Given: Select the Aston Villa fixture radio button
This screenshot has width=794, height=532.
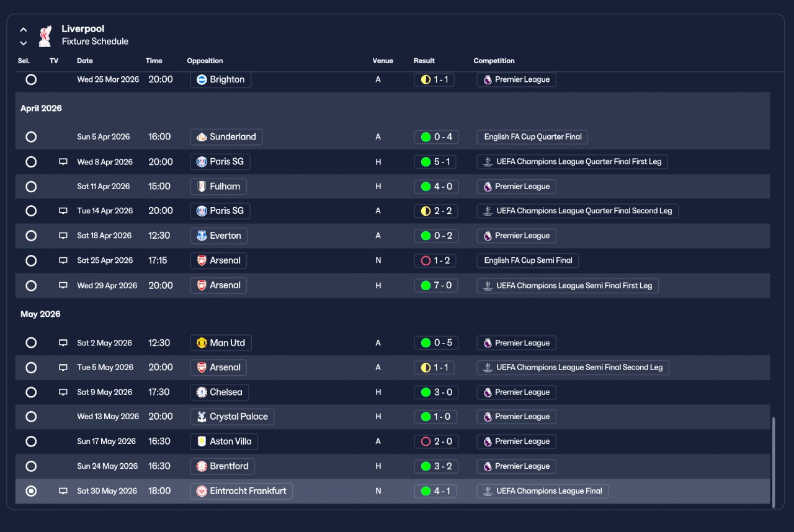Looking at the screenshot, I should click(x=31, y=441).
